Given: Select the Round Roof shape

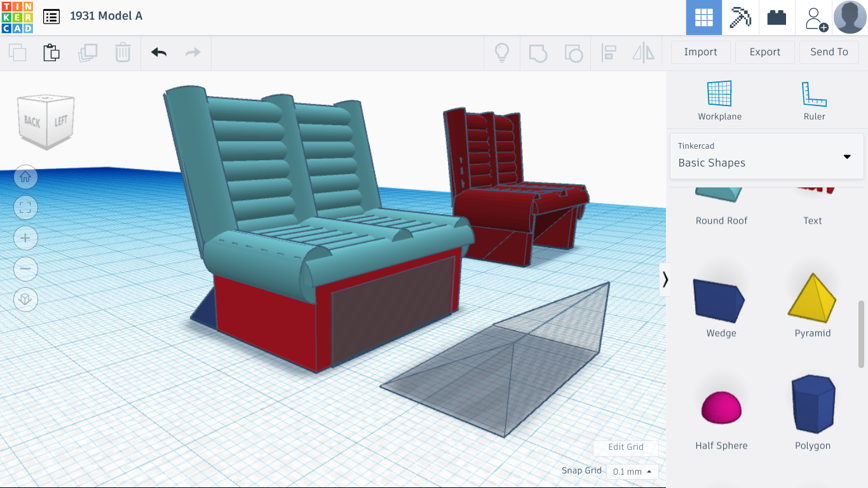Looking at the screenshot, I should pyautogui.click(x=721, y=207).
